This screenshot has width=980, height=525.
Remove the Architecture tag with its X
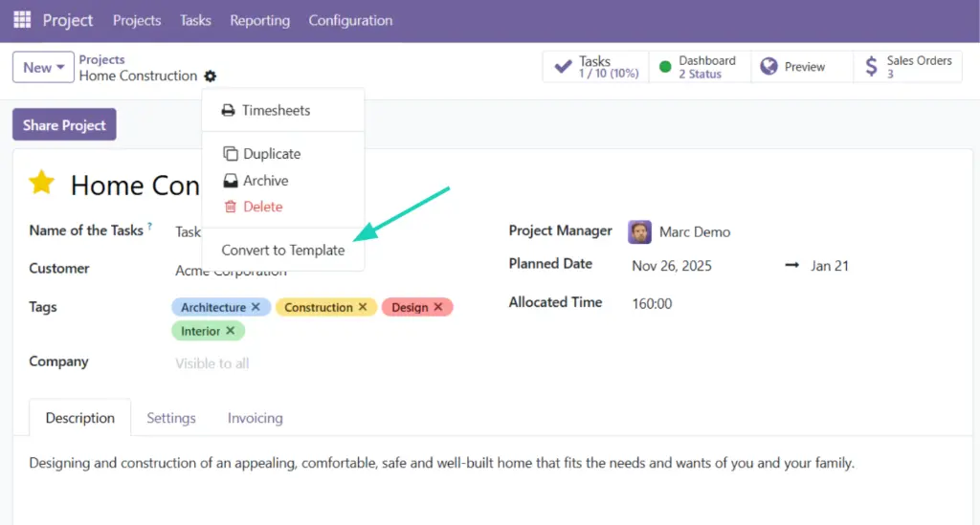pyautogui.click(x=256, y=307)
